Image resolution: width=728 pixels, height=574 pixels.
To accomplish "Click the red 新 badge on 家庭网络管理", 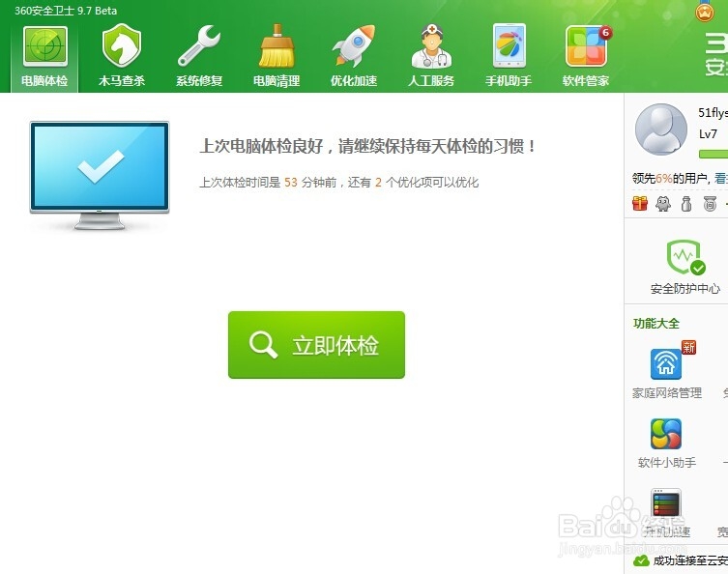I will 688,347.
